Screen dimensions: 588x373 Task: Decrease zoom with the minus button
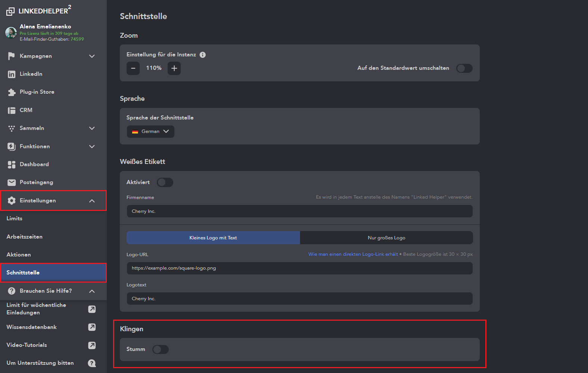(x=133, y=68)
